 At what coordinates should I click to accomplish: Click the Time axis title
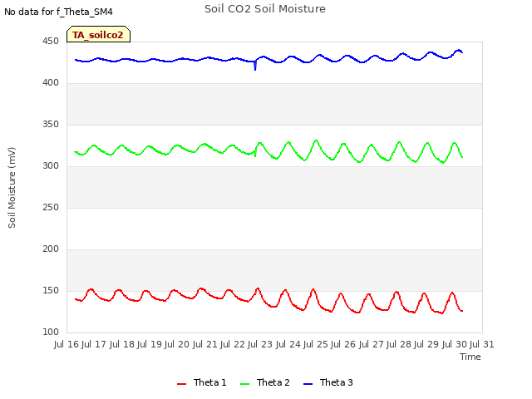[470, 357]
